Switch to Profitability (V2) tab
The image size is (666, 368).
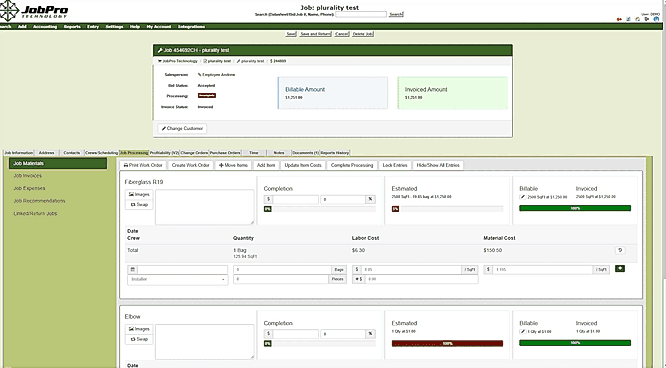(x=164, y=153)
